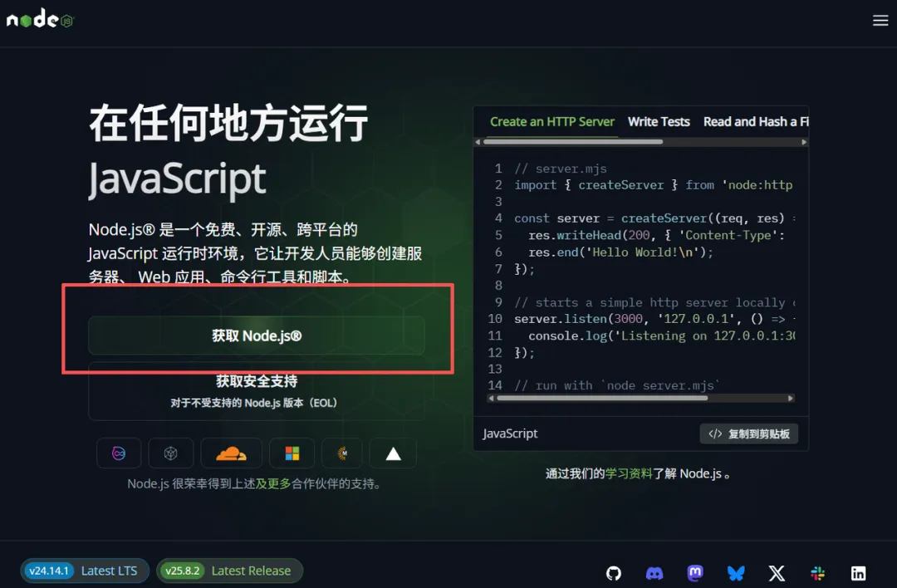
Task: Switch to the Write Tests tab
Action: coord(659,121)
